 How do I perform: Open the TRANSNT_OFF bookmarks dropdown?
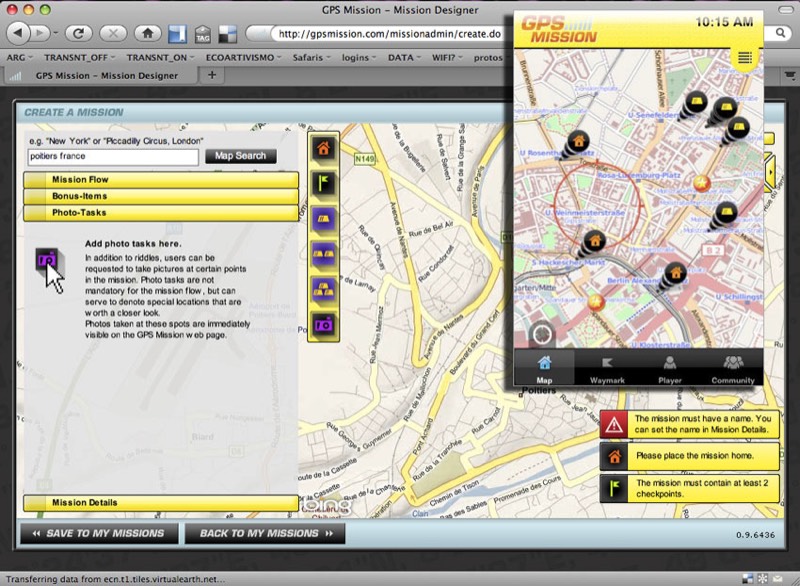point(79,58)
